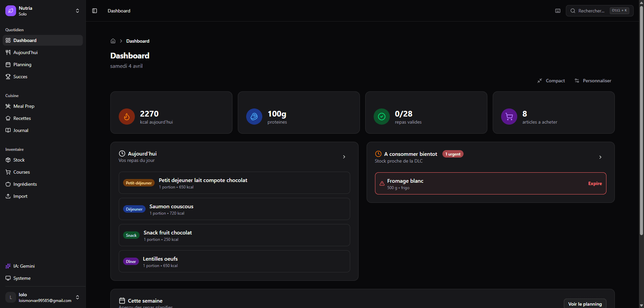
Task: Click the home icon in breadcrumb
Action: (113, 41)
